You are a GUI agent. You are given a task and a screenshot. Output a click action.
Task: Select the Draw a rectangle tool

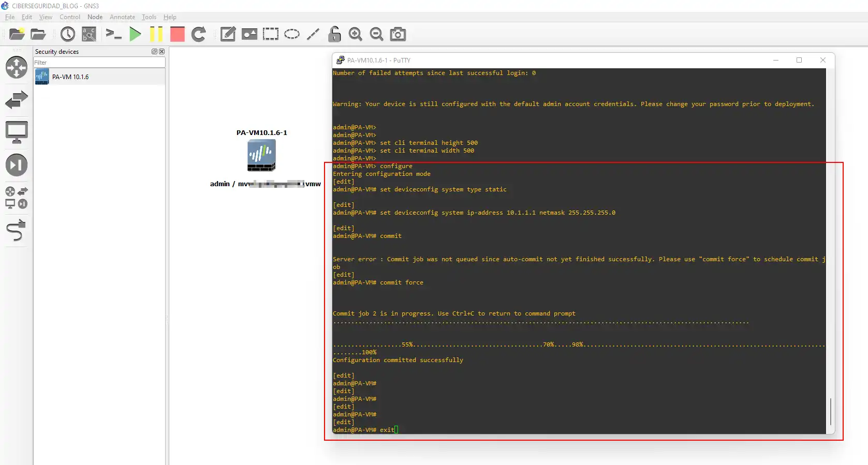pyautogui.click(x=271, y=34)
